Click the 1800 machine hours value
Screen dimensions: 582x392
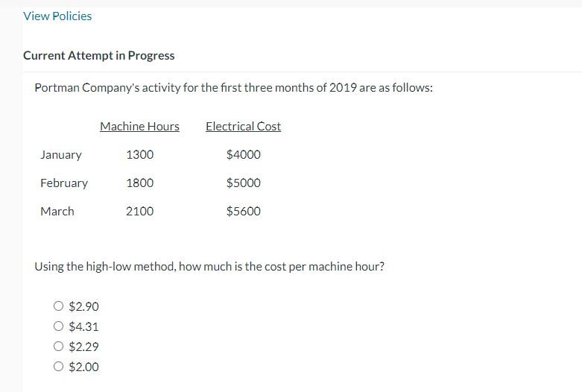click(x=139, y=183)
